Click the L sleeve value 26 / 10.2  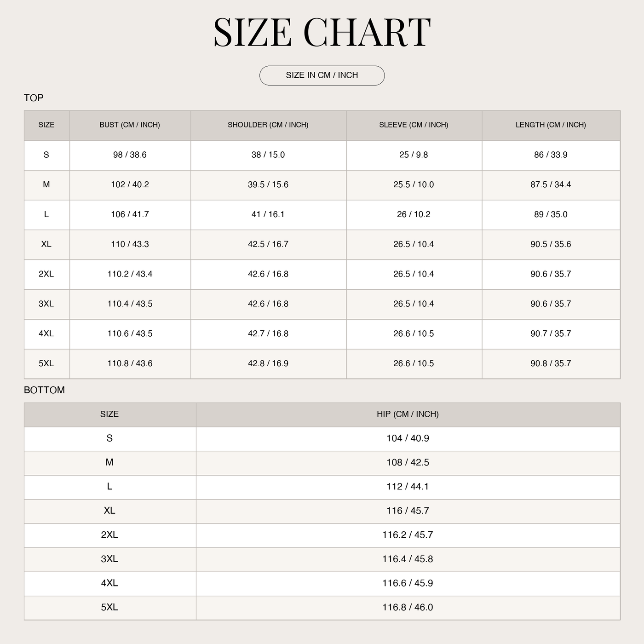tap(414, 215)
